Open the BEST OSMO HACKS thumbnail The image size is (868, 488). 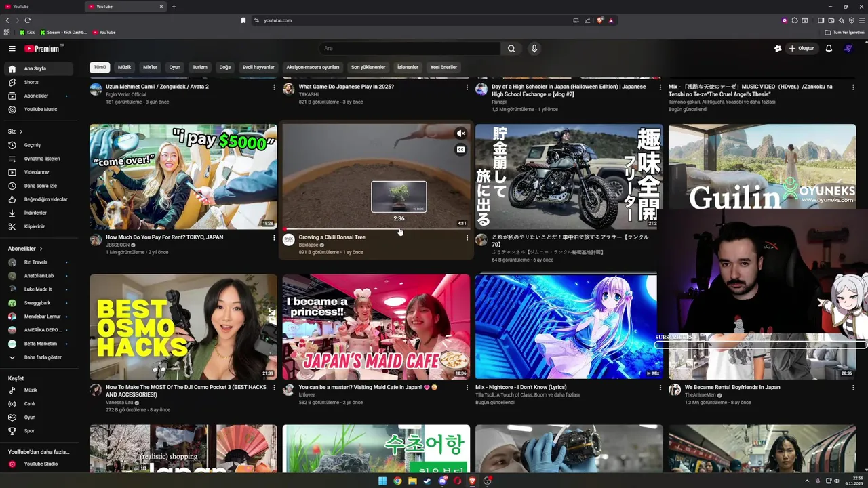tap(183, 327)
